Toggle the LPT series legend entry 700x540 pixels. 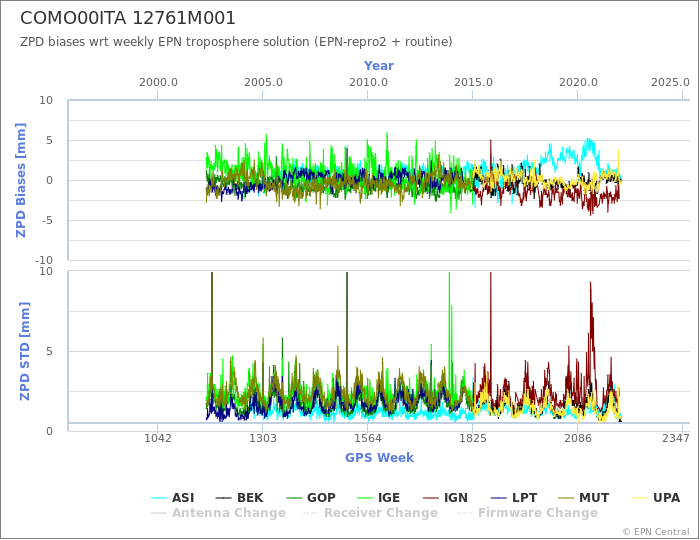(x=513, y=498)
